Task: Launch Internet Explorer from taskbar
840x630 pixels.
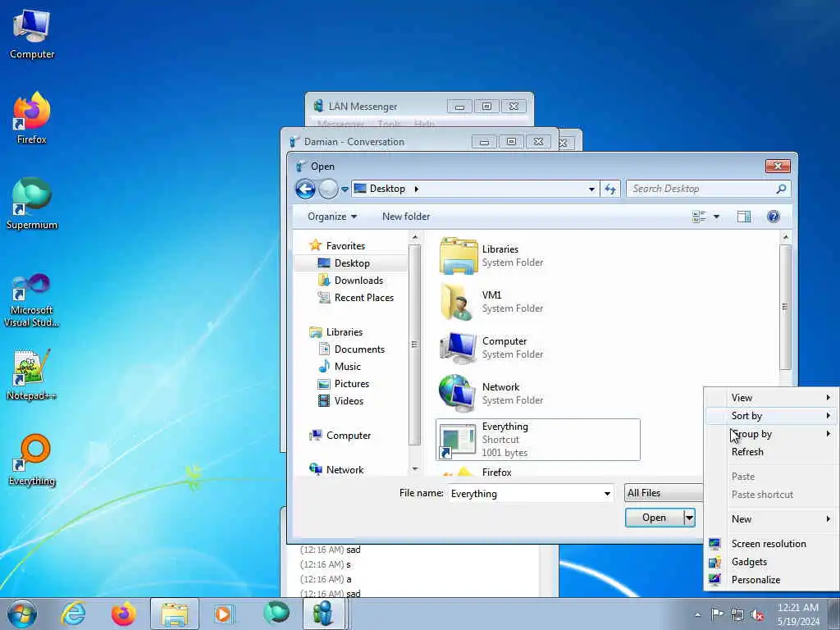Action: [73, 614]
